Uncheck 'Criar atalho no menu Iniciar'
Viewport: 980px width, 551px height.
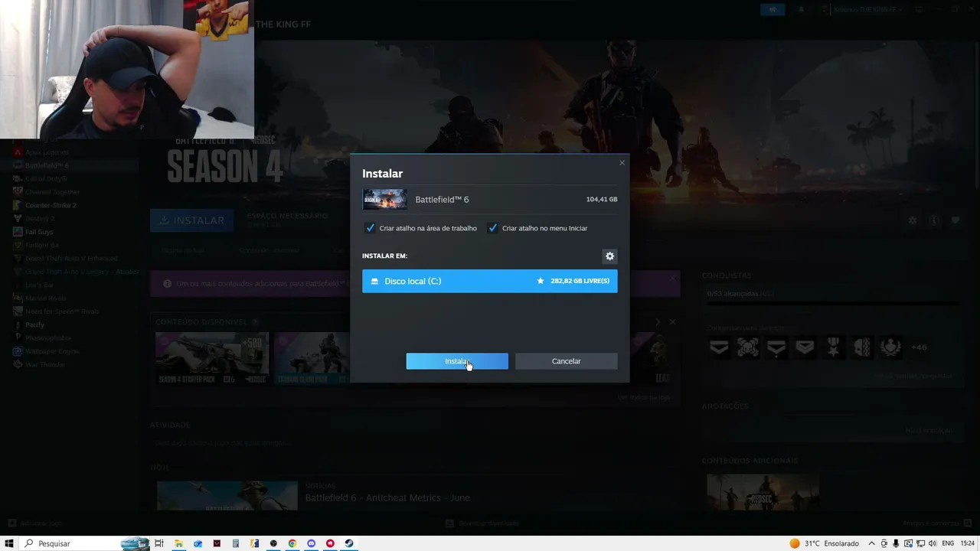click(493, 228)
